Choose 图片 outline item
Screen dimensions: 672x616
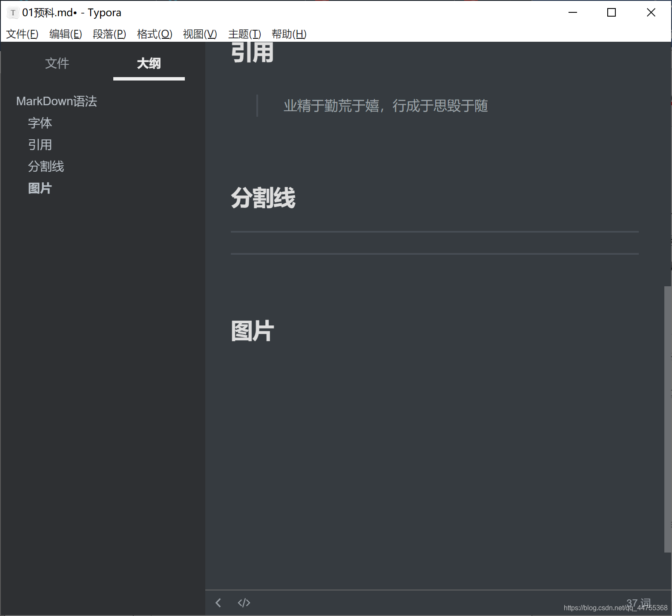tap(40, 188)
